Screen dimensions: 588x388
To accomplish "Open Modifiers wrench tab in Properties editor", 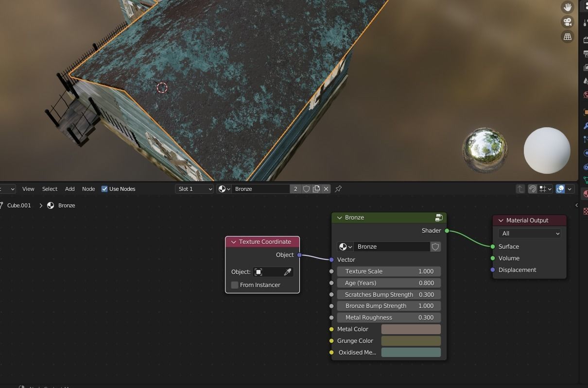I will click(585, 126).
